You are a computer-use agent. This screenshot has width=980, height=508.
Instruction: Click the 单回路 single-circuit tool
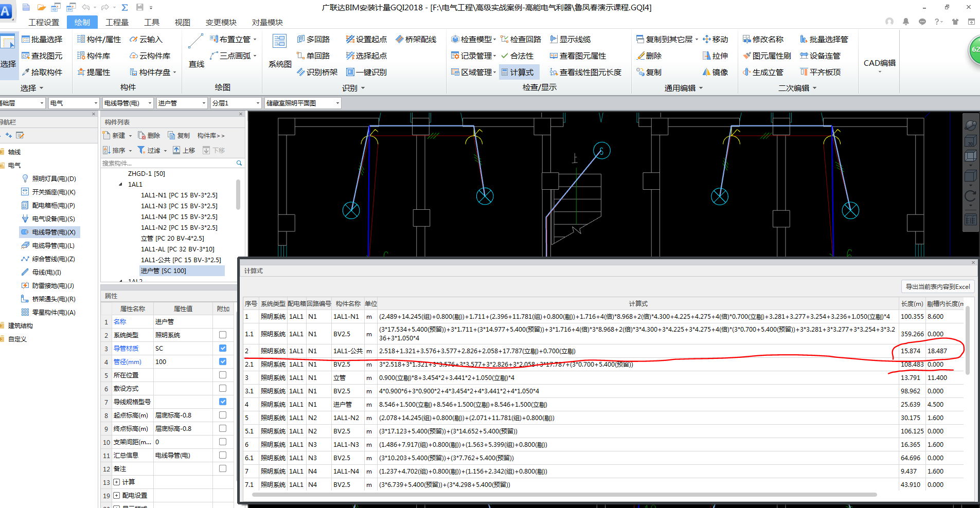(313, 56)
